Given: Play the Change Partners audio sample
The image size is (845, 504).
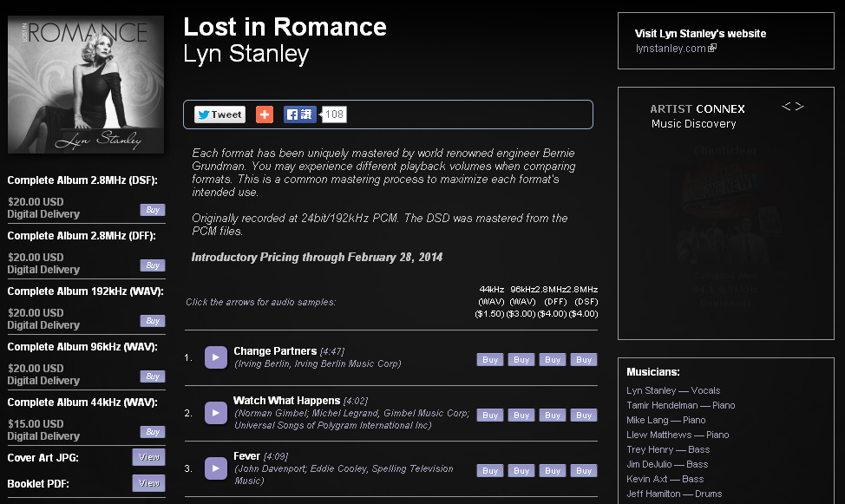Looking at the screenshot, I should tap(215, 357).
